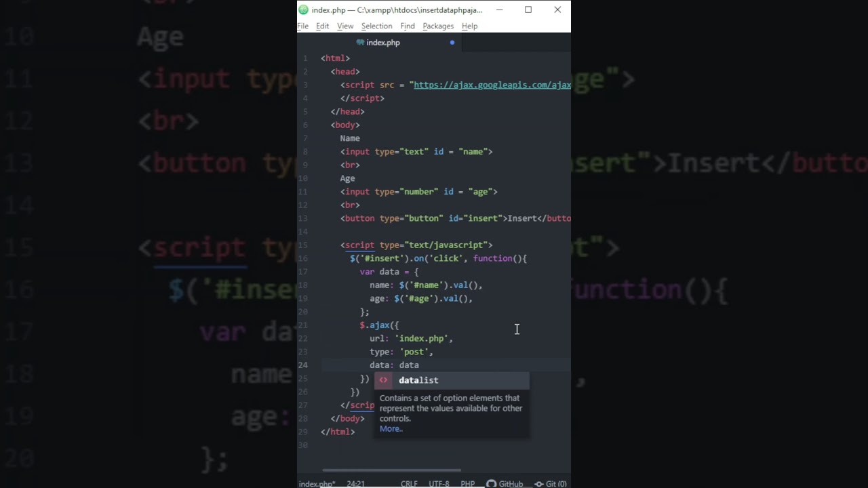Screen dimensions: 868x488
Task: Click CRLF line ending selector in status bar
Action: 409,483
